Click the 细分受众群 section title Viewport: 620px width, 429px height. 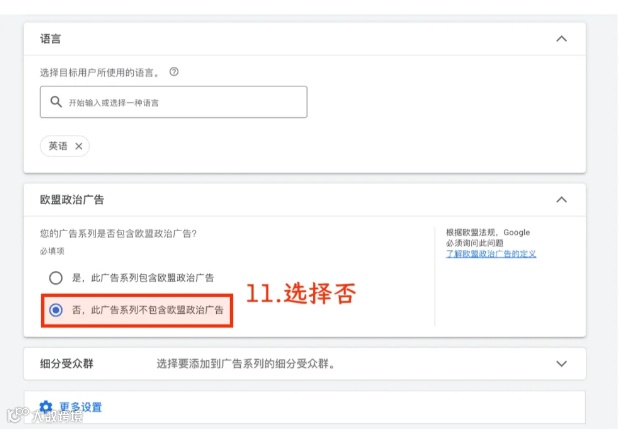tap(66, 364)
